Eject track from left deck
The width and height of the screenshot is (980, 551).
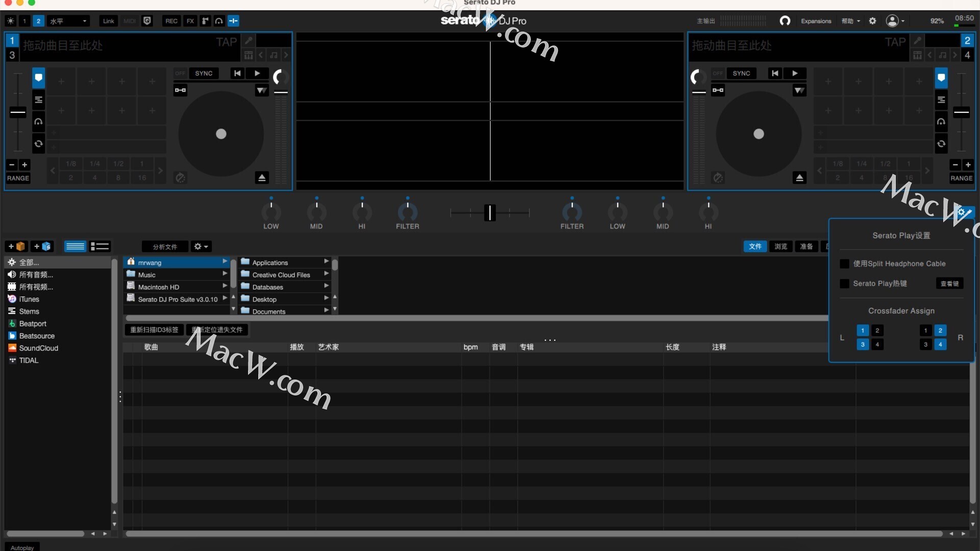262,178
